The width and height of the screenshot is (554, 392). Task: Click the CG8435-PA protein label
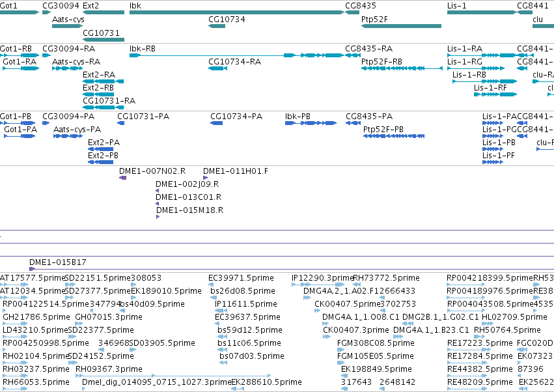pos(369,117)
